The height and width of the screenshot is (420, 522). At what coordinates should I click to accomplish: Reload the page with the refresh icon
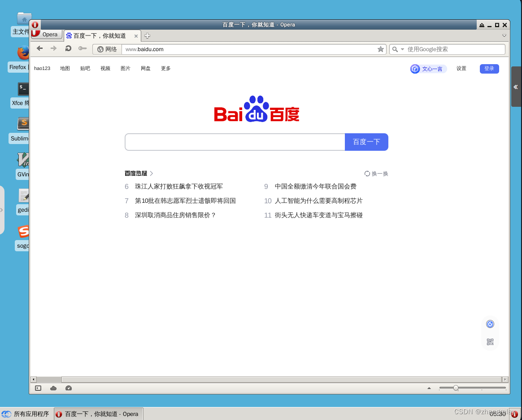point(68,48)
